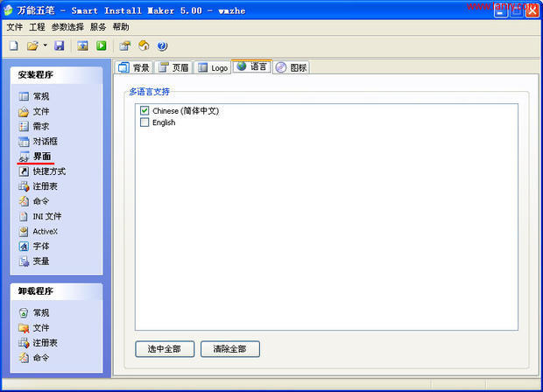This screenshot has height=392, width=543.
Task: Click Chinese (简体中文) list entry text
Action: pyautogui.click(x=186, y=111)
